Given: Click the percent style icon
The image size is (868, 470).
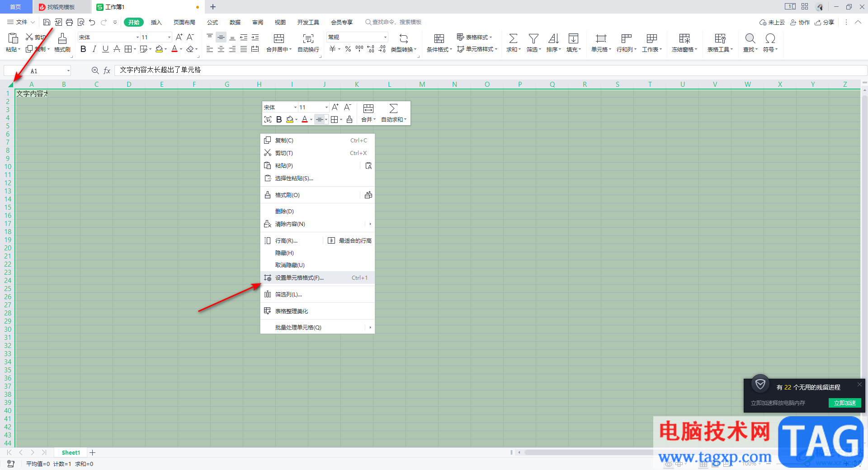Looking at the screenshot, I should click(348, 49).
